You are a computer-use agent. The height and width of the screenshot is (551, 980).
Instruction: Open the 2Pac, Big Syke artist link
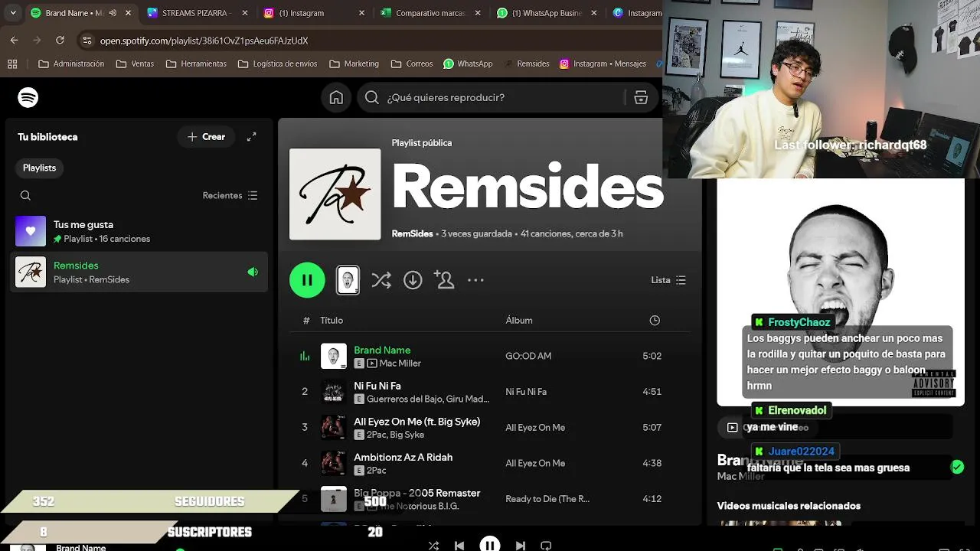(x=395, y=435)
